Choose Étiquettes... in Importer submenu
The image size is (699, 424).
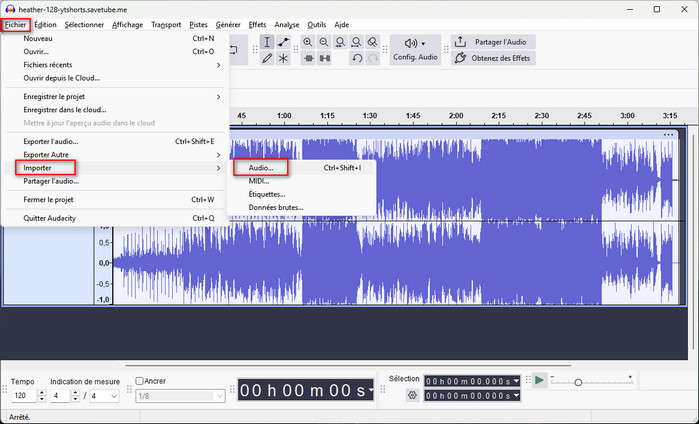pyautogui.click(x=302, y=194)
